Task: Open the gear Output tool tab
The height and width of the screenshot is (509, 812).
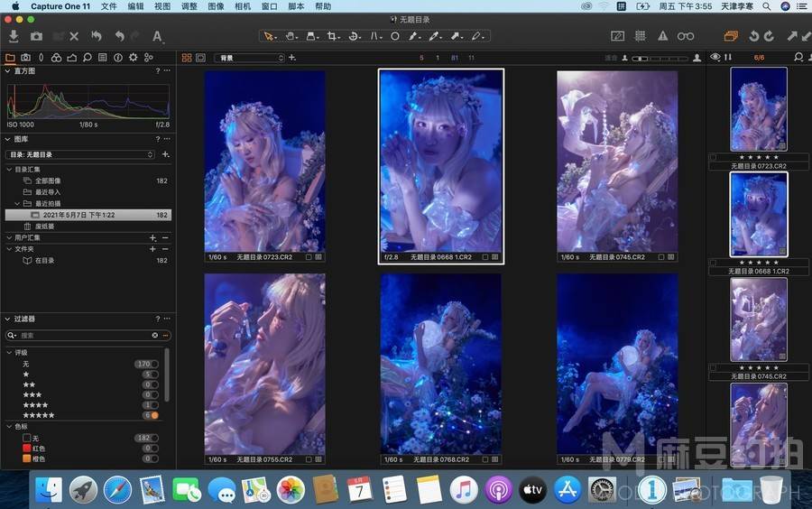Action: coord(134,58)
